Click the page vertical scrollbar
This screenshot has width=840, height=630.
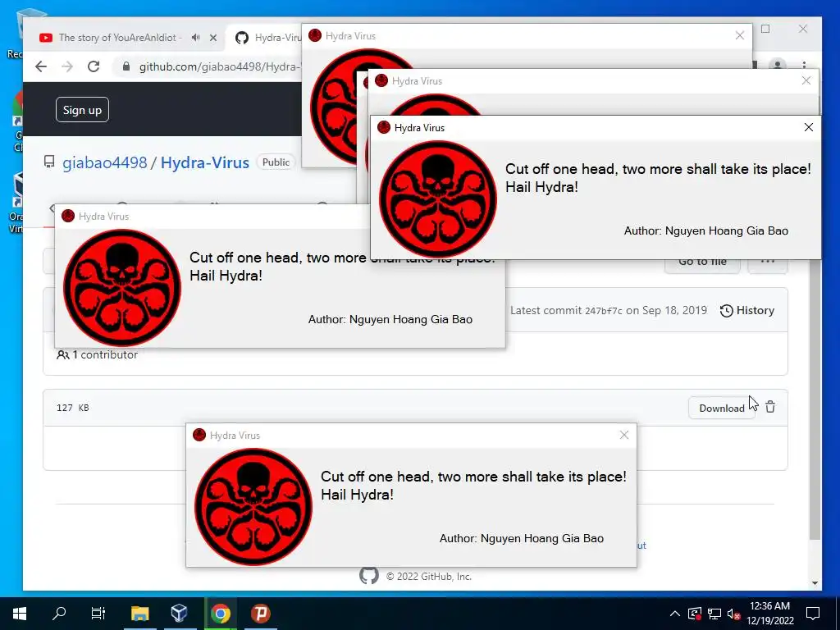click(815, 399)
